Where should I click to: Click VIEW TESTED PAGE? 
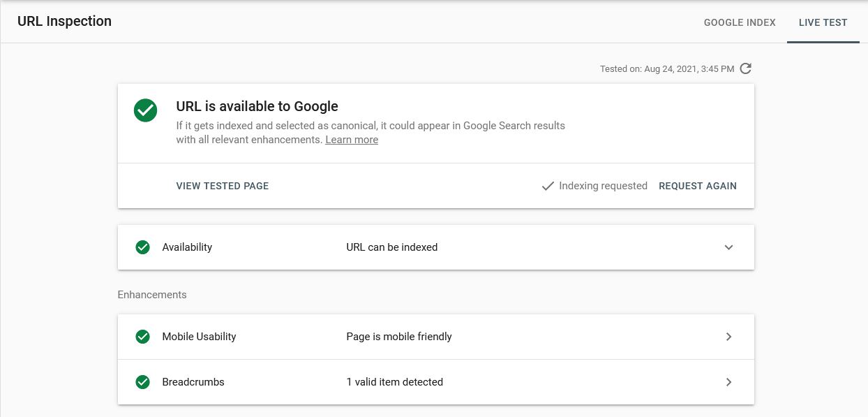click(x=222, y=186)
